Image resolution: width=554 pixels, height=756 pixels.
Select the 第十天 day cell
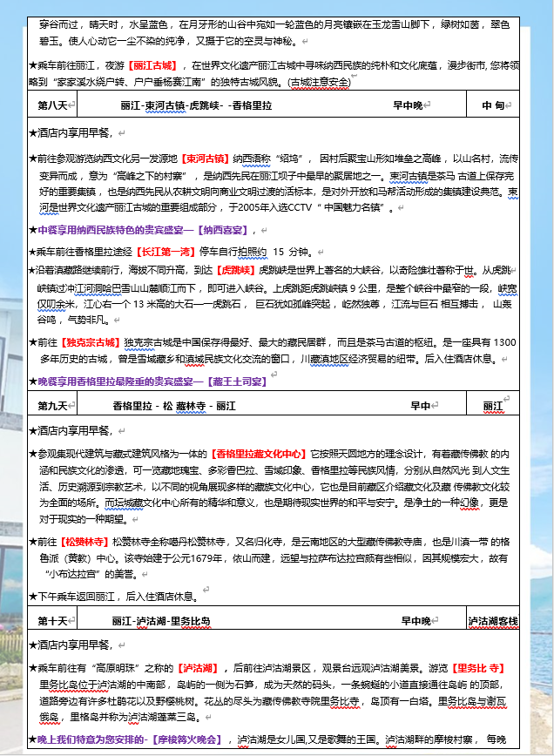click(52, 618)
